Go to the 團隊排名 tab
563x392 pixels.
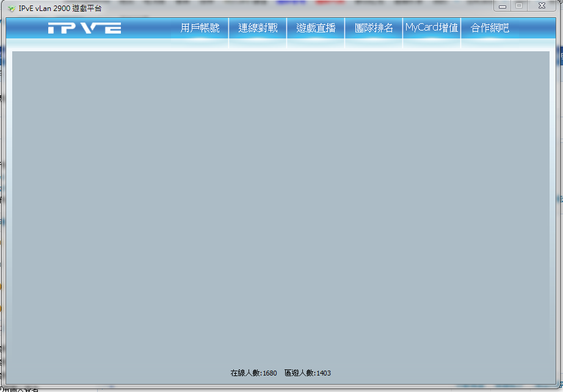tap(374, 28)
